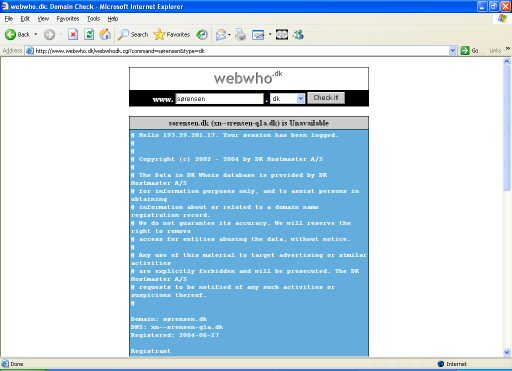Click the Check it! button
The height and width of the screenshot is (371, 512).
point(326,98)
